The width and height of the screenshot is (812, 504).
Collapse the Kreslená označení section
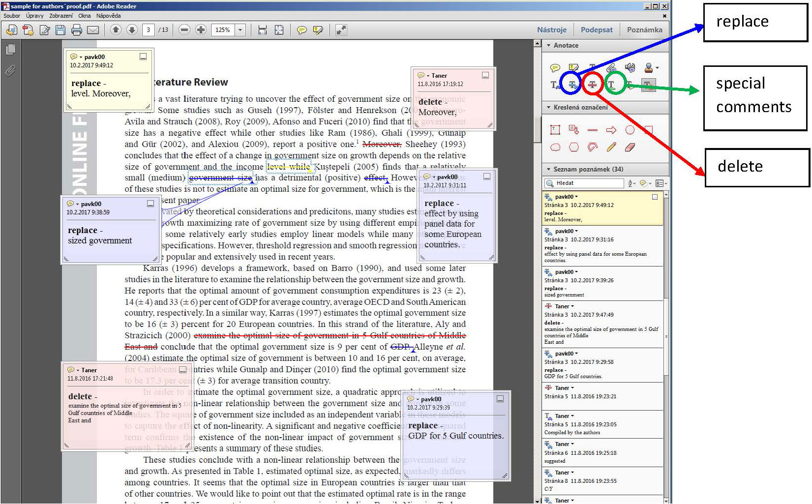tap(549, 107)
